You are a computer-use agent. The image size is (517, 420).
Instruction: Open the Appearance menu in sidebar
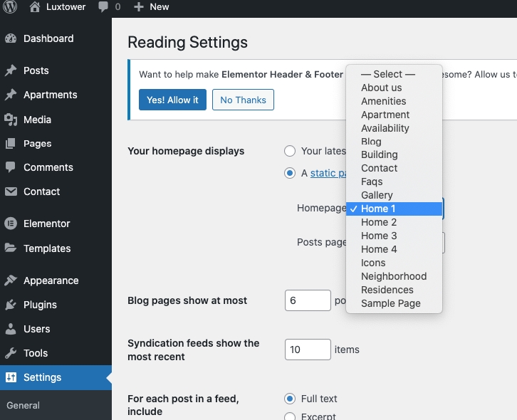51,280
